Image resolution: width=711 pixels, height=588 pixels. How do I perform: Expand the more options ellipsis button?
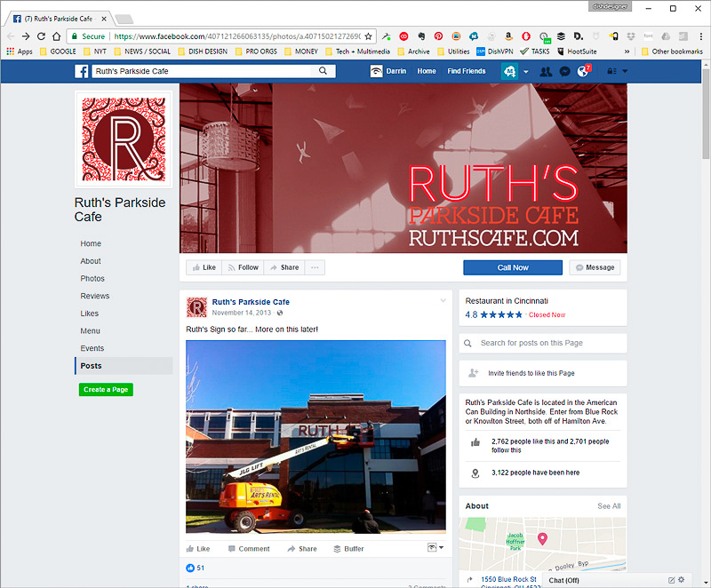tap(315, 267)
